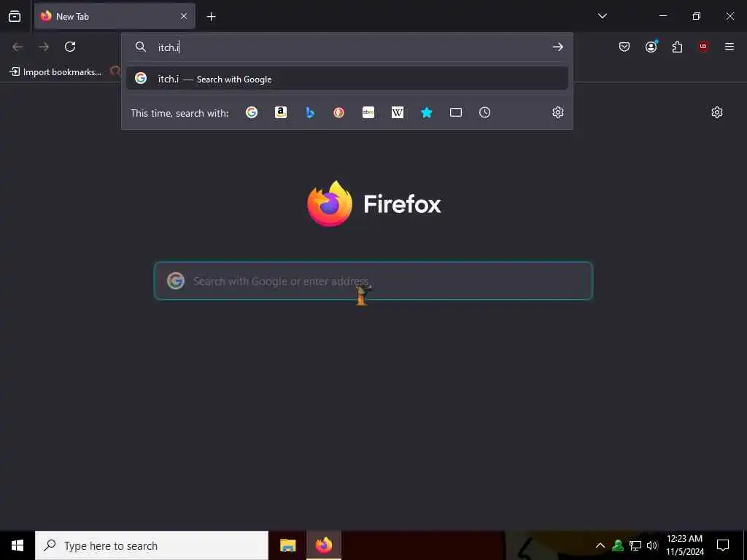Click green user tray icon
Screen dimensions: 747x560
(x=618, y=545)
